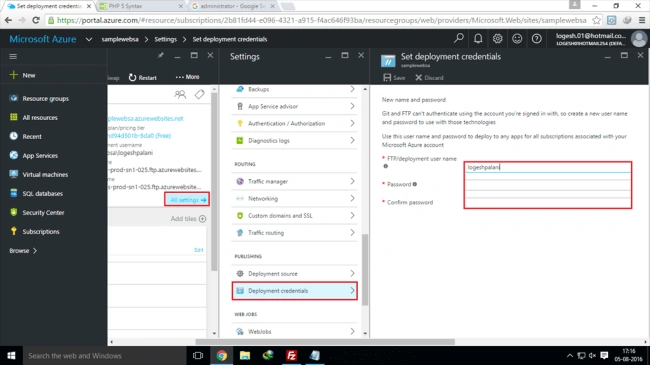Open the azurewebsites.net URL link
The width and height of the screenshot is (650, 365).
pos(145,119)
